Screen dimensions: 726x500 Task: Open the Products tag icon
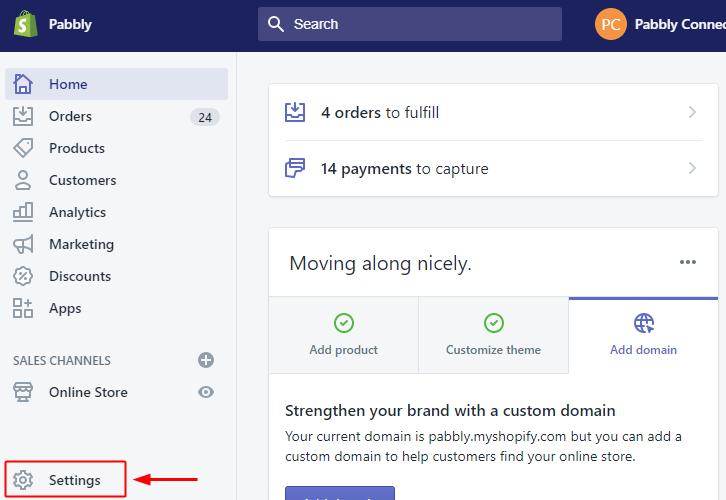point(23,148)
